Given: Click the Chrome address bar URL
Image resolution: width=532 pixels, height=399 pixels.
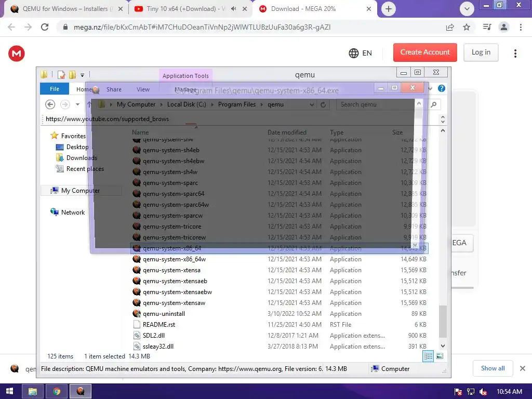Looking at the screenshot, I should point(202,27).
